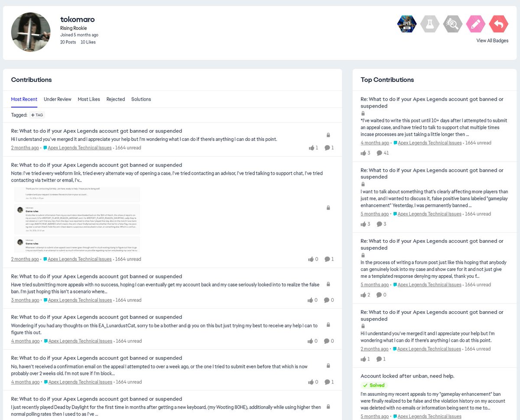Click comment icon on '3 months ago' post
The image size is (520, 420).
[327, 300]
